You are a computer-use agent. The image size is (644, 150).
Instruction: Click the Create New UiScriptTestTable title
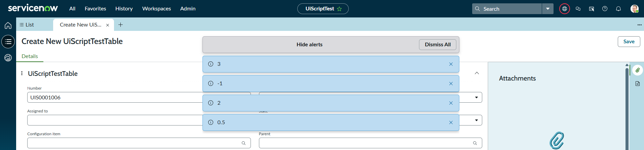coord(72,41)
